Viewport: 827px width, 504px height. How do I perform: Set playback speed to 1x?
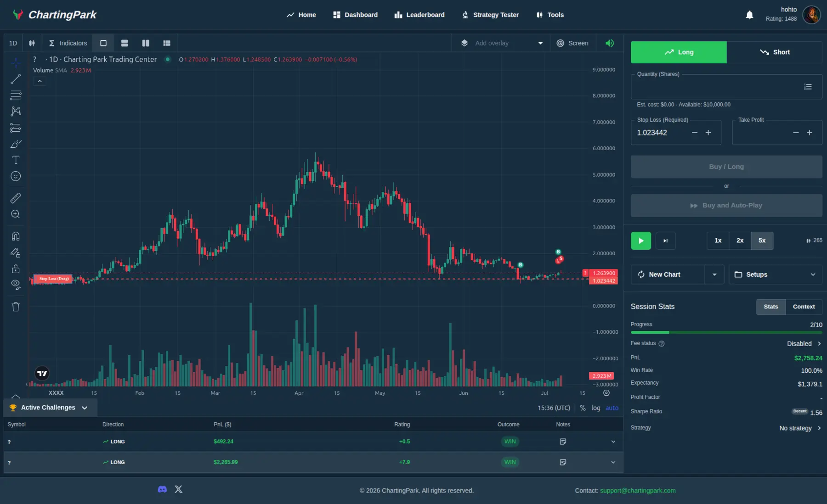(x=718, y=241)
